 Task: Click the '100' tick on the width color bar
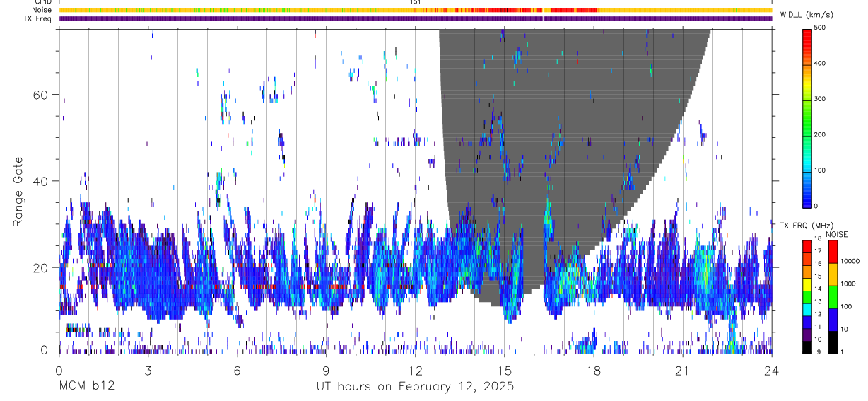click(x=821, y=170)
